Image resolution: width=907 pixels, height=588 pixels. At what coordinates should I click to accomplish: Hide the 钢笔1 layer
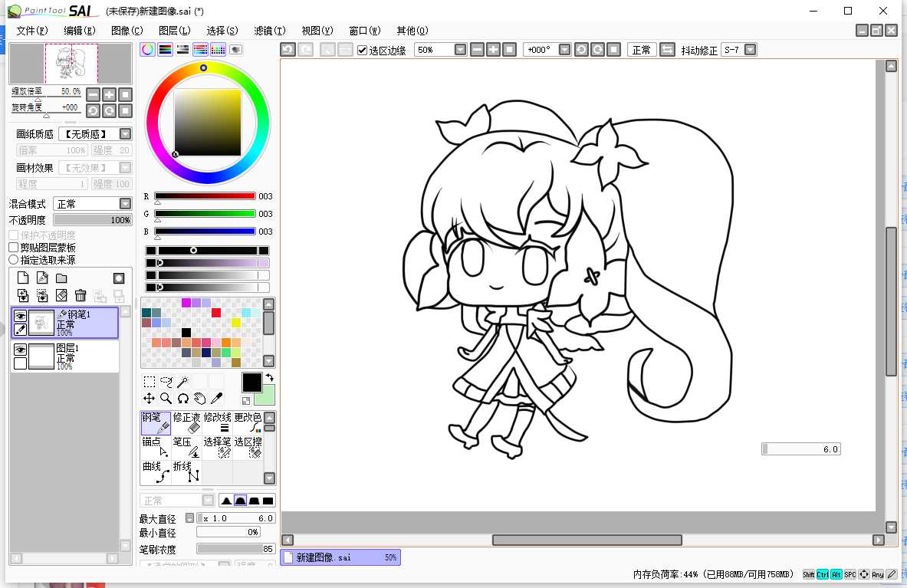(x=20, y=316)
